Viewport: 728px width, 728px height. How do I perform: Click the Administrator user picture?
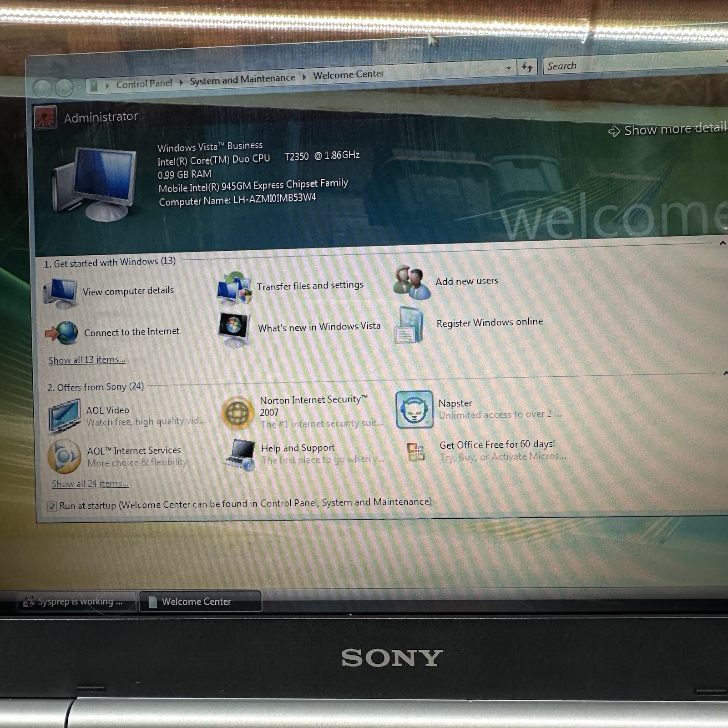(x=45, y=117)
